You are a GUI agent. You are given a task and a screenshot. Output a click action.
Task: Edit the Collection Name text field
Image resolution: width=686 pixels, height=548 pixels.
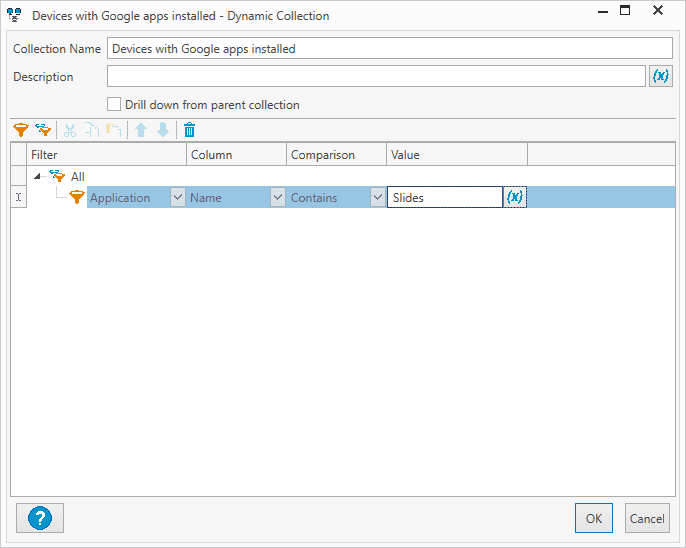[390, 49]
